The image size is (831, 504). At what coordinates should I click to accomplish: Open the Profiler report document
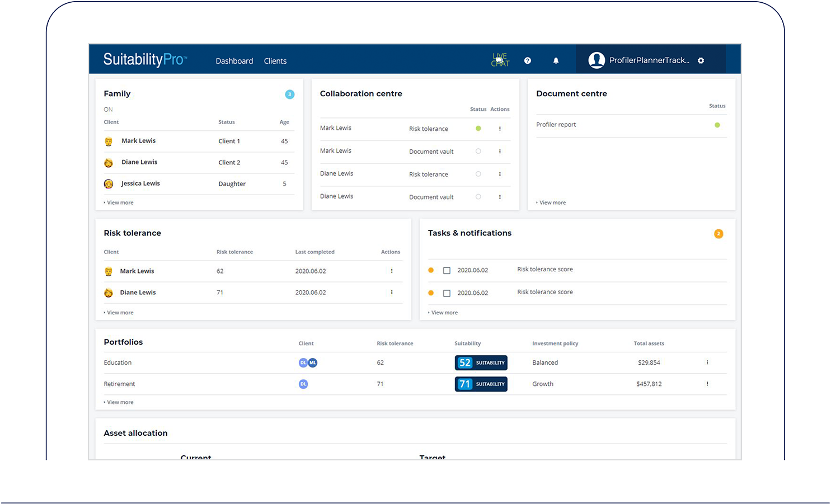pyautogui.click(x=556, y=125)
